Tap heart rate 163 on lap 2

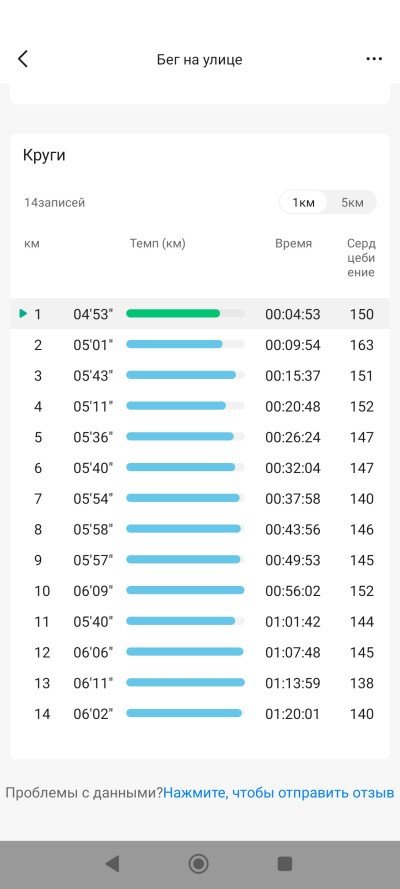point(362,345)
